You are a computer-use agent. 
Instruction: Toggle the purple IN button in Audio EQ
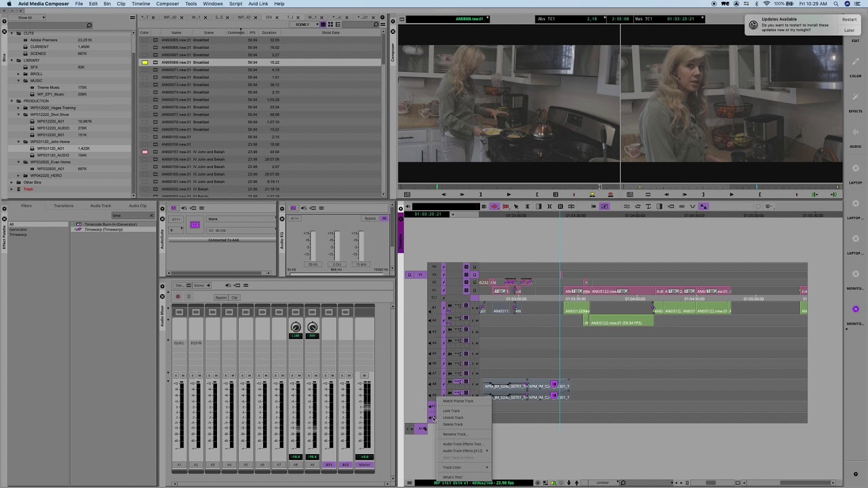coord(384,218)
